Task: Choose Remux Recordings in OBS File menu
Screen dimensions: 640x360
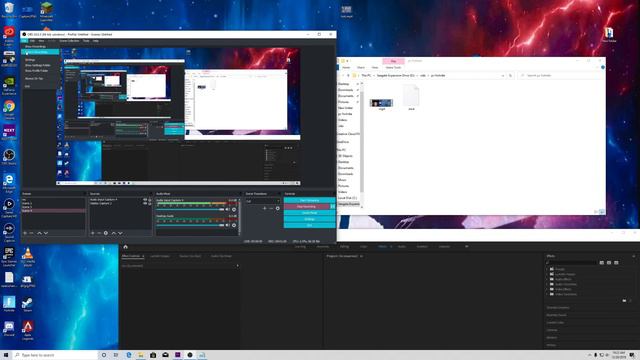Action: pyautogui.click(x=40, y=52)
